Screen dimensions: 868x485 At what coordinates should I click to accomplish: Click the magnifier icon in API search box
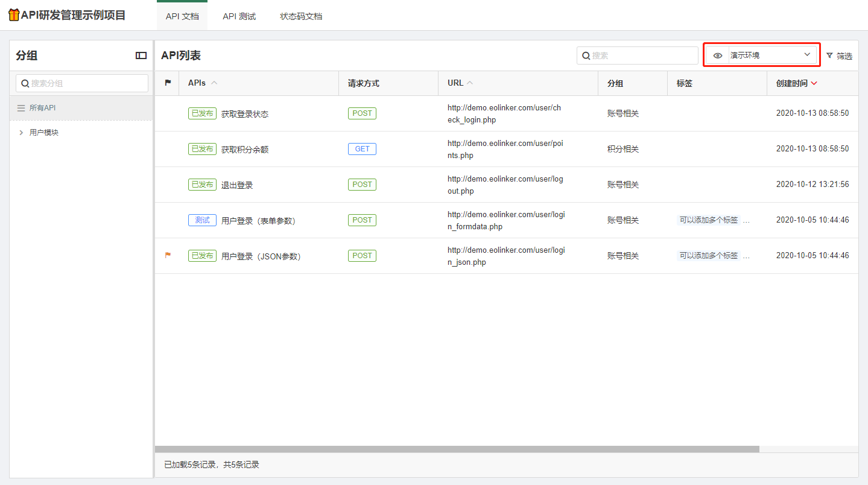point(586,55)
